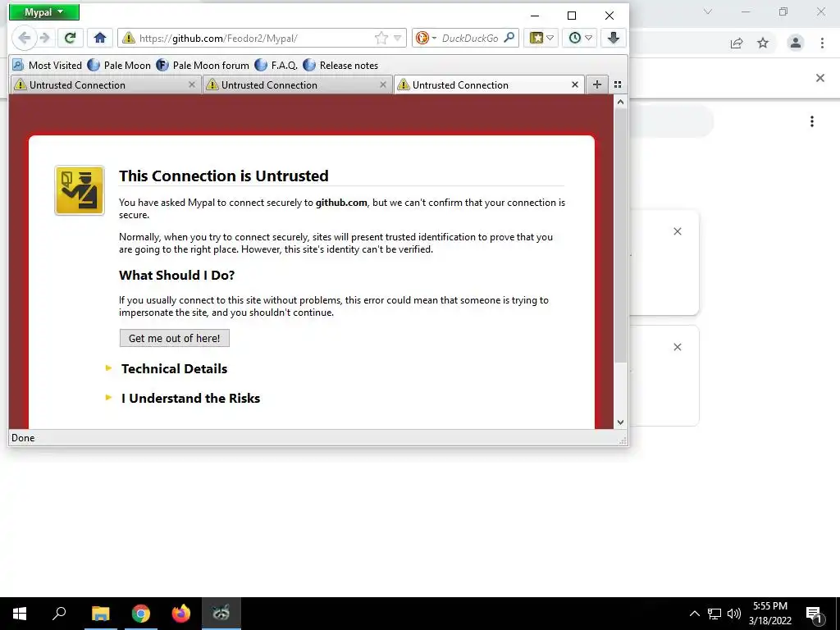Open the Downloads arrow button
This screenshot has height=630, width=840.
[x=614, y=38]
